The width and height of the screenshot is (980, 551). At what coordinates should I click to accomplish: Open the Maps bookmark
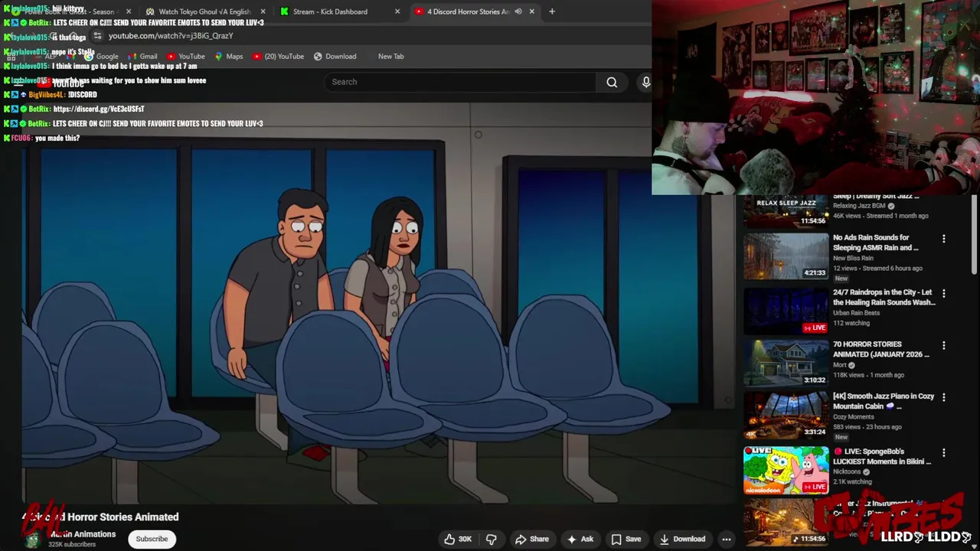point(229,56)
